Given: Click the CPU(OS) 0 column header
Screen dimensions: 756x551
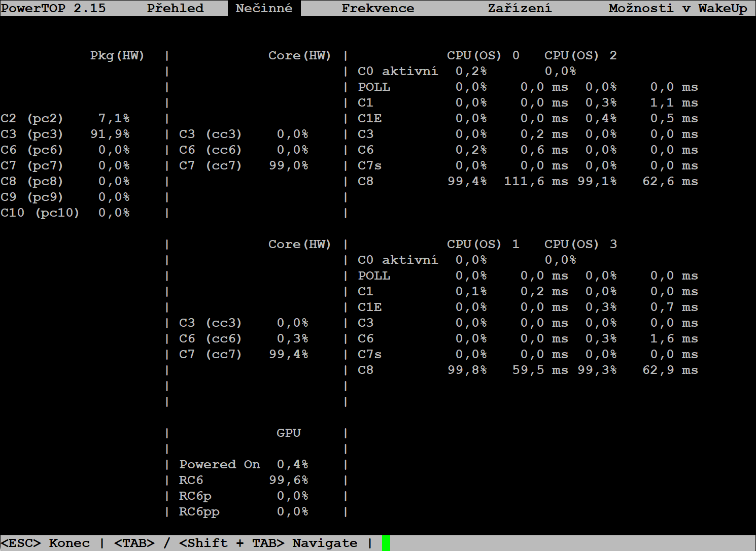Looking at the screenshot, I should pos(483,55).
